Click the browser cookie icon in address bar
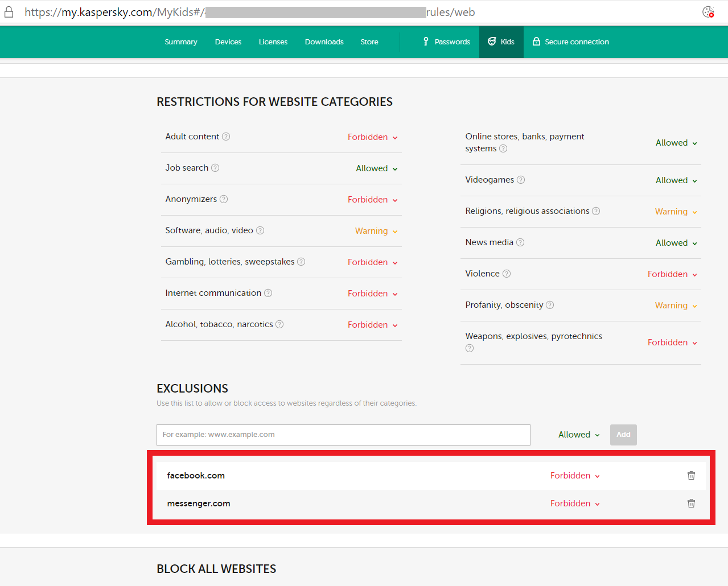Screen dimensions: 728x586 [x=708, y=12]
